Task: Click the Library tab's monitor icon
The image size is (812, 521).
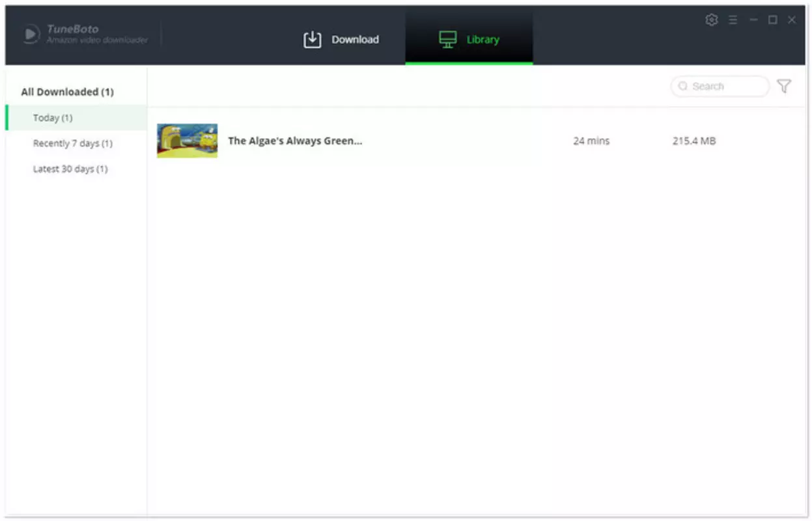Action: tap(447, 39)
